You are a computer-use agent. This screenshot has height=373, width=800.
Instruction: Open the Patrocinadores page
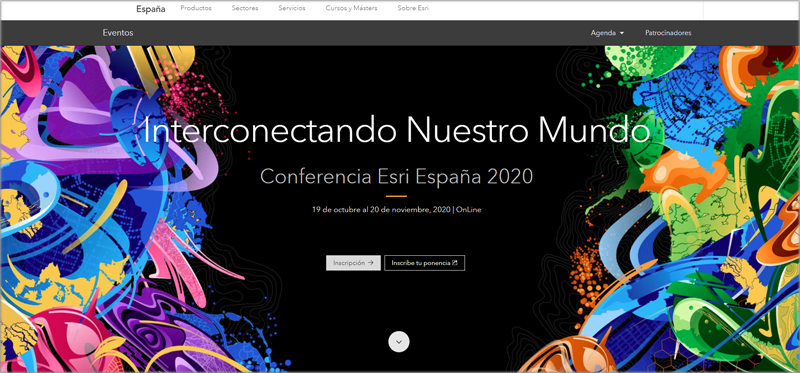[x=668, y=33]
